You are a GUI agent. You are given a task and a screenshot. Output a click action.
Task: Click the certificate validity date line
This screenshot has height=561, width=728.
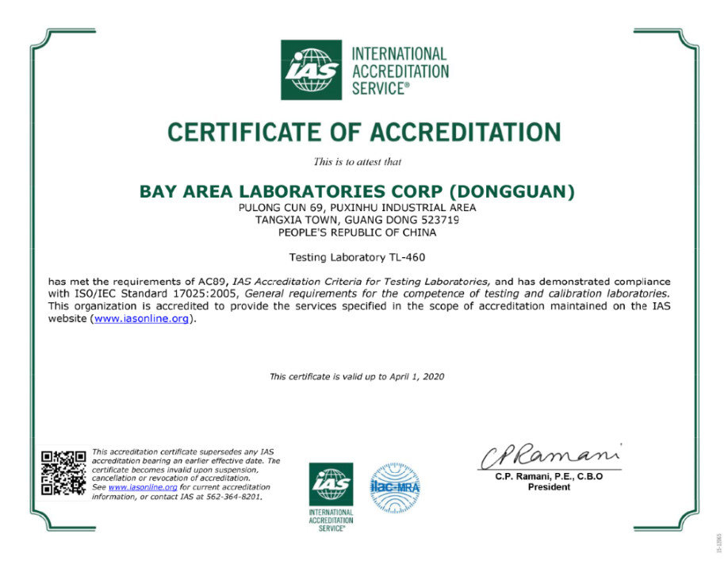(x=357, y=376)
